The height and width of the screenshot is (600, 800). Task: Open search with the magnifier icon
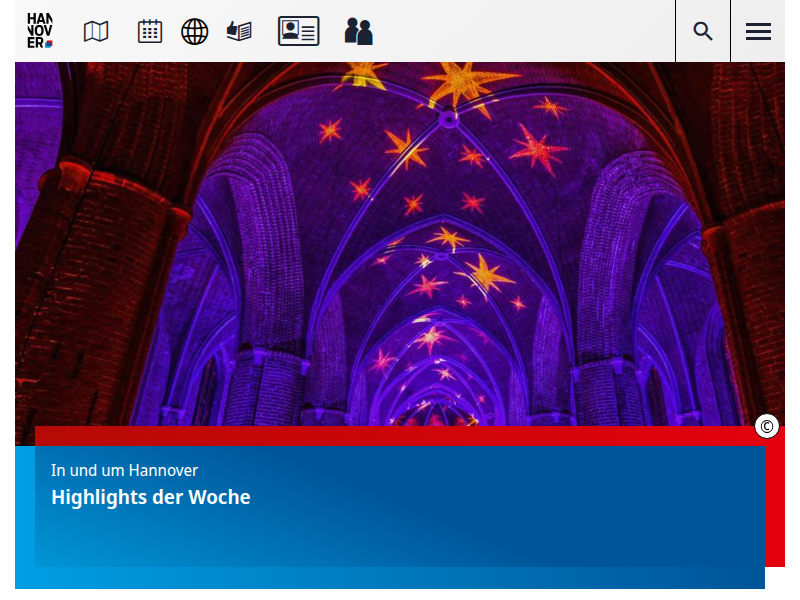703,32
